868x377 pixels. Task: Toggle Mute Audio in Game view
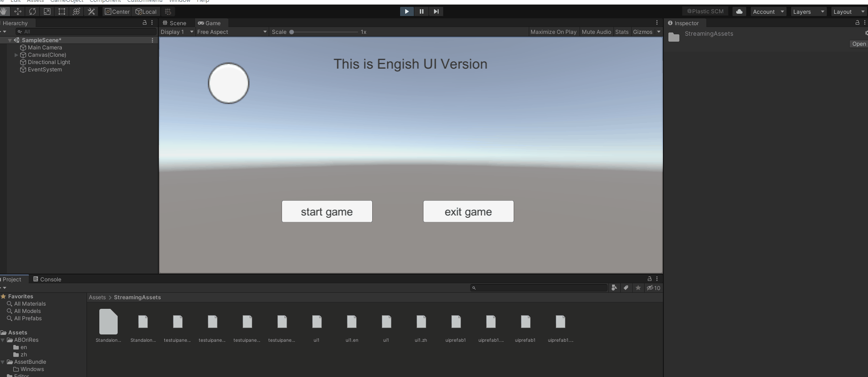coord(596,32)
